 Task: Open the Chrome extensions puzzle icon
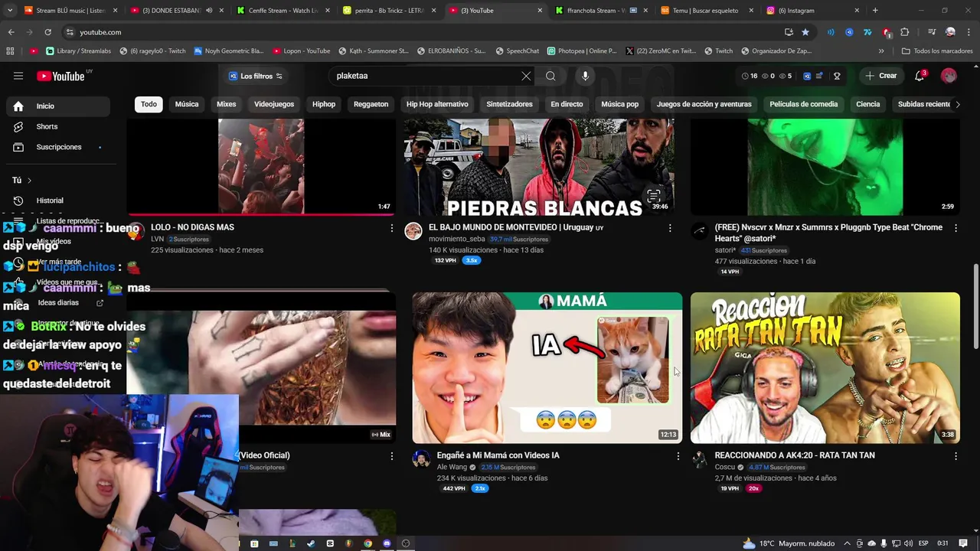(905, 32)
